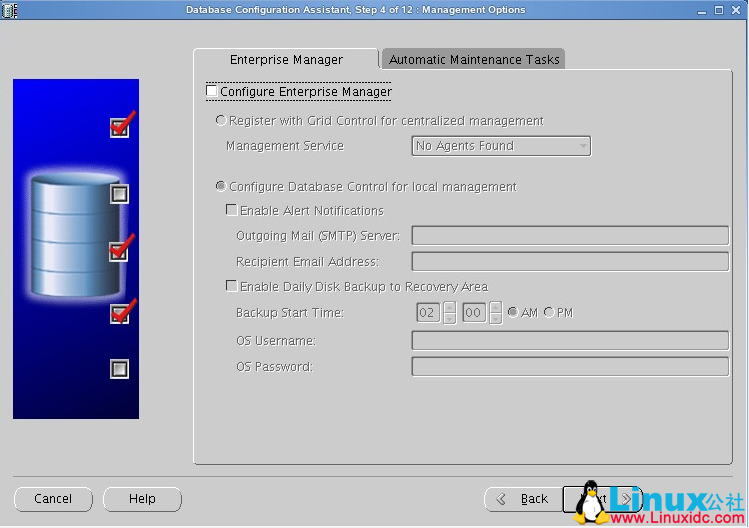Select Register with Grid Control radio option
749x528 pixels.
[x=221, y=121]
